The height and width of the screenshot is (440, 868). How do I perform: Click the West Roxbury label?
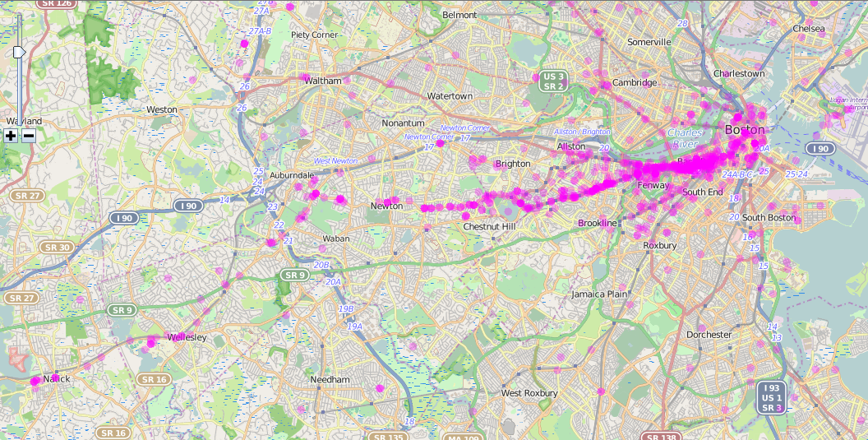(529, 393)
